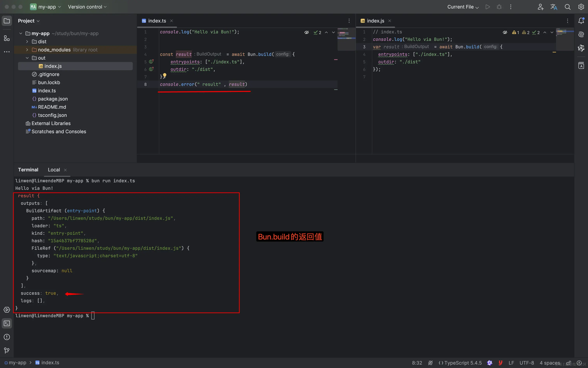This screenshot has height=368, width=588.
Task: Go to next highlighted problem in index.ts
Action: 333,32
